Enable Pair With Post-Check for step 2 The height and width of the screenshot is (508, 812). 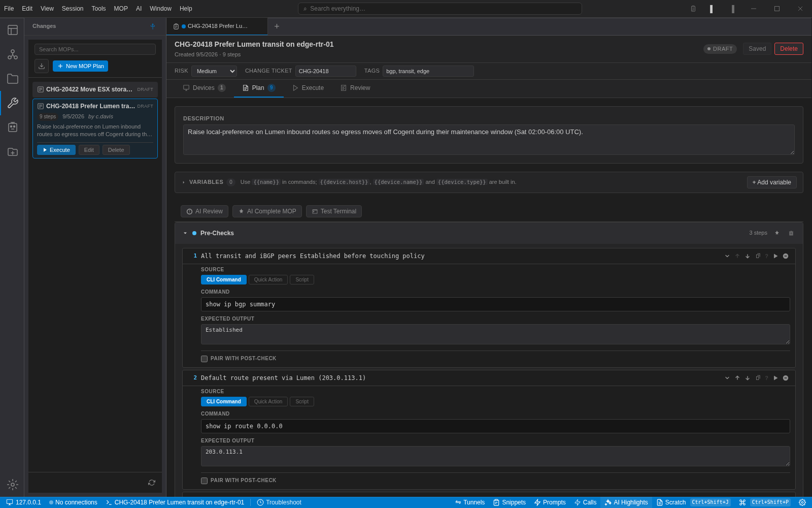[x=204, y=481]
